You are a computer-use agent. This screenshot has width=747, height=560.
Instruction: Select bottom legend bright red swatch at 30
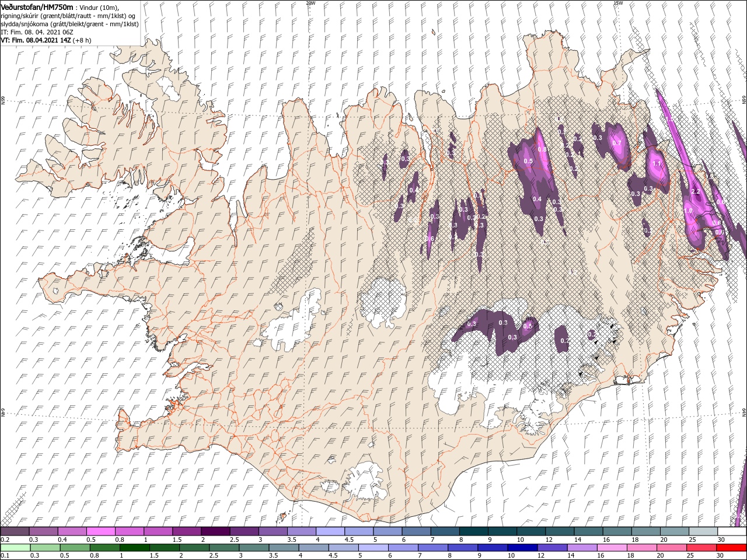731,548
